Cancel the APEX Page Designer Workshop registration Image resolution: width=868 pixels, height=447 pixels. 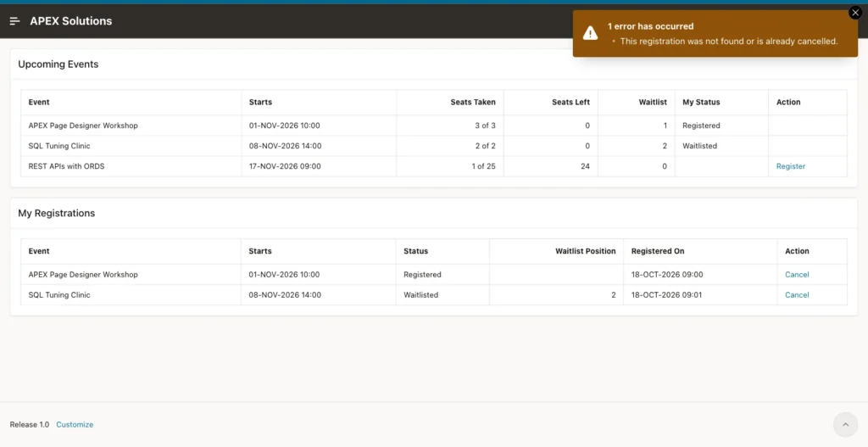click(797, 275)
